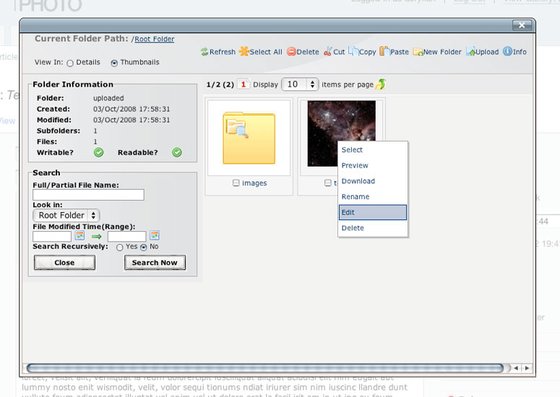Click the Search Now button
560x397 pixels.
click(x=155, y=263)
